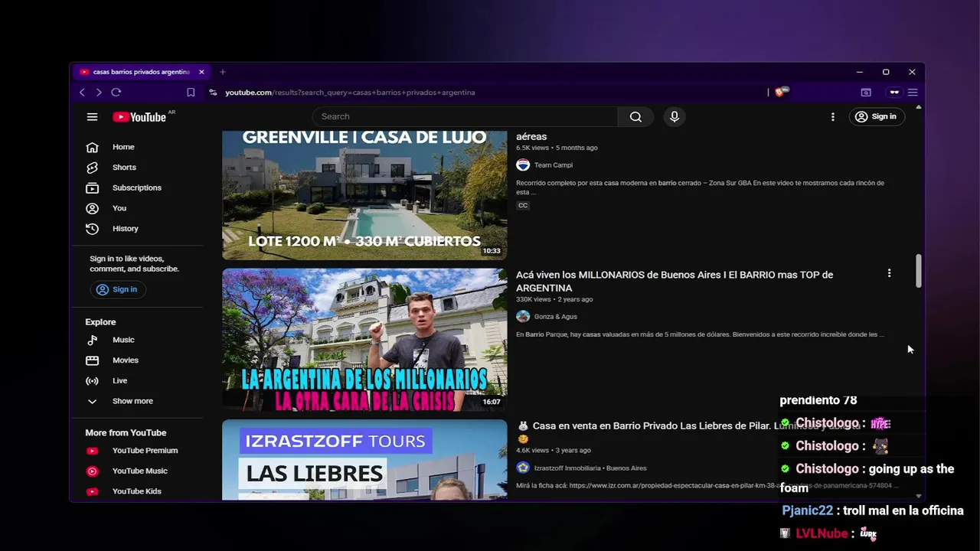980x551 pixels.
Task: Click the Pjanic22 chat username
Action: pos(807,510)
